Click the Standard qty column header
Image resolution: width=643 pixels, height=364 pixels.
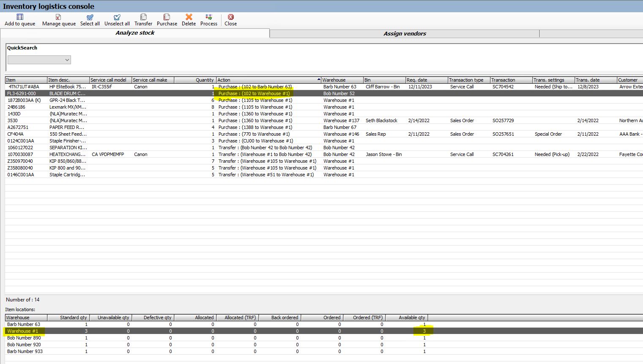pos(68,317)
